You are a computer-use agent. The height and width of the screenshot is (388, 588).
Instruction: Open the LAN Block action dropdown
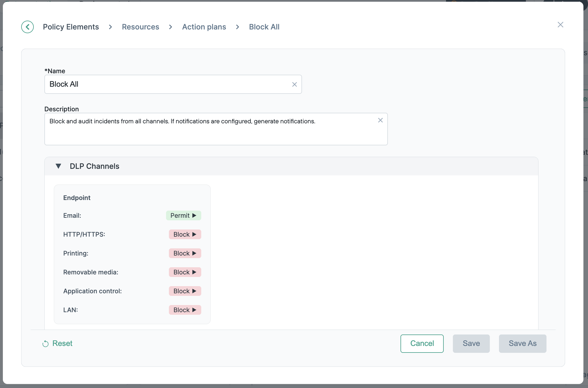tap(185, 310)
